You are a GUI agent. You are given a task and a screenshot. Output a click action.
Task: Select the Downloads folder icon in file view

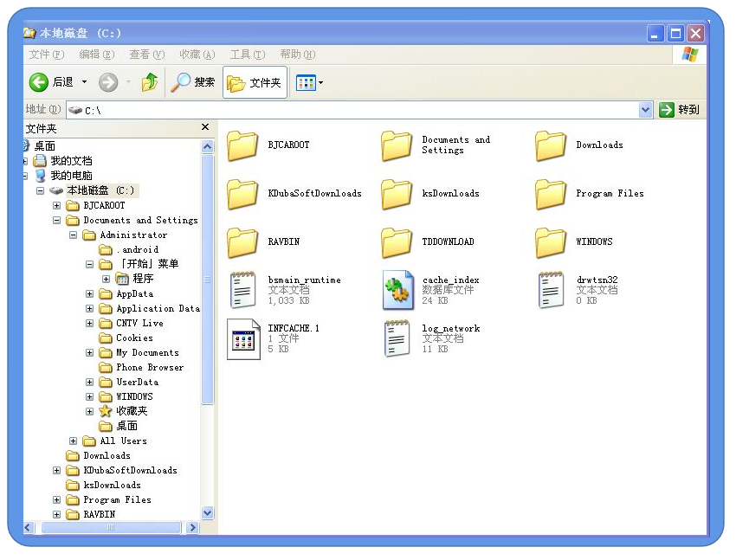coord(551,145)
